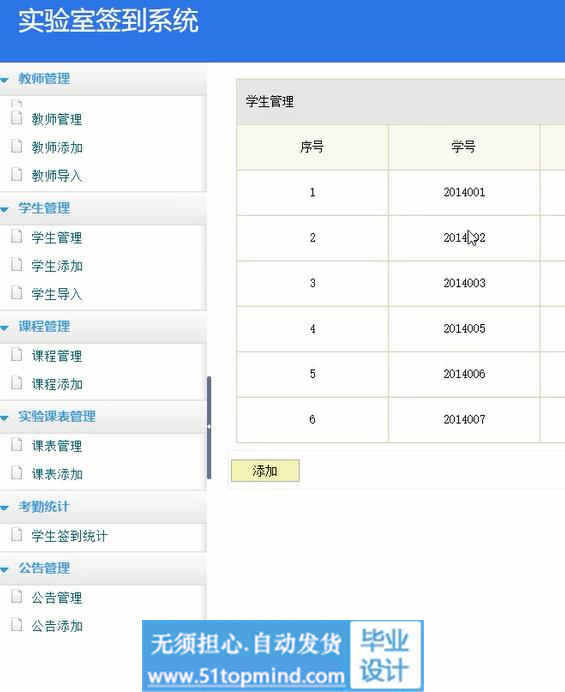Collapse the 考勤统计 section arrow
The image size is (565, 692).
coord(4,508)
